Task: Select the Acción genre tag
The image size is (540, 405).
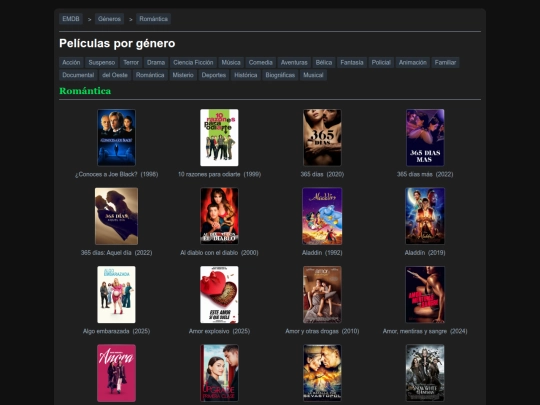Action: tap(71, 62)
